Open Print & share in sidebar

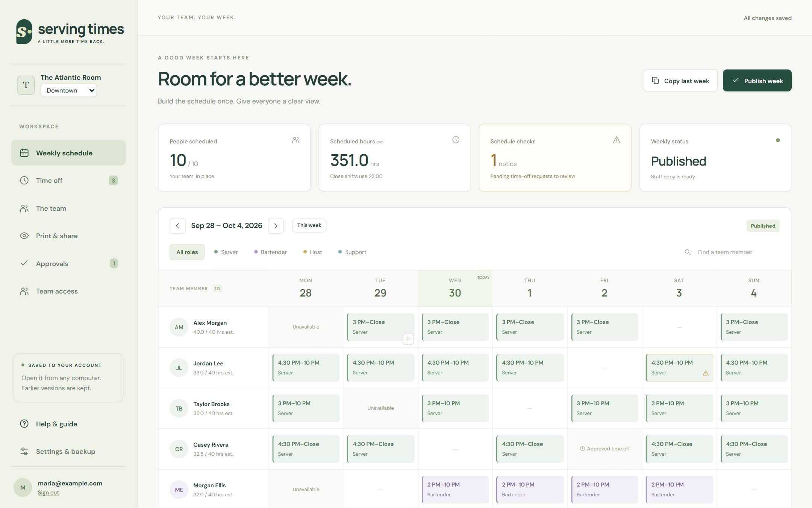click(68, 236)
